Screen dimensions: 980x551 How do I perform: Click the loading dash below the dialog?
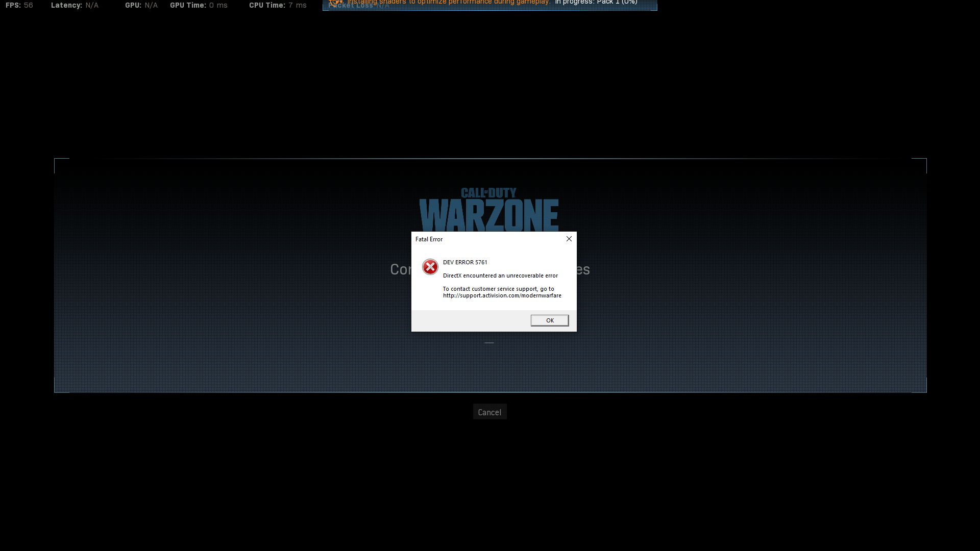click(489, 343)
